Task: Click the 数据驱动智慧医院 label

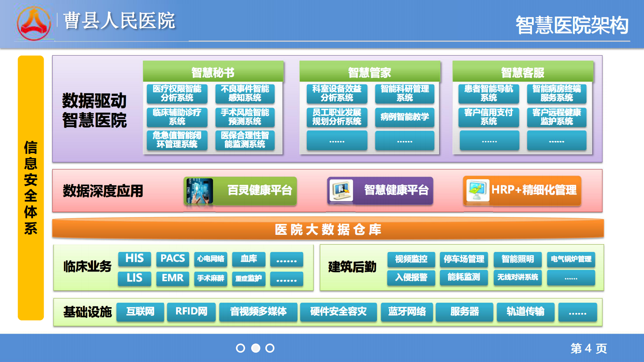Action: (x=95, y=111)
